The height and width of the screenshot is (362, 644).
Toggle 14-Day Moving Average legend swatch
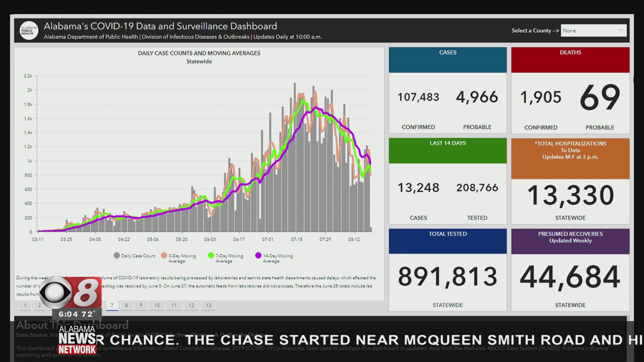[x=258, y=255]
